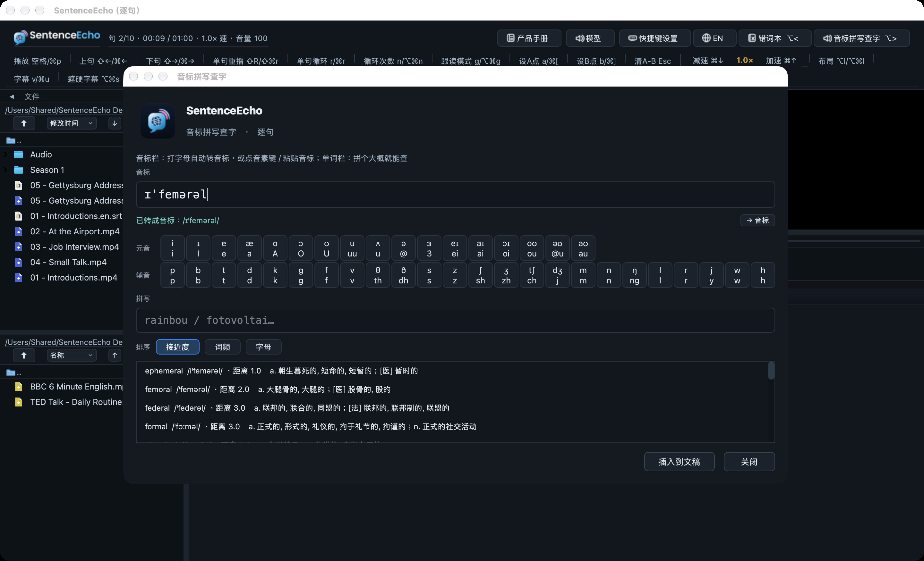924x561 pixels.
Task: Insert the ə schwa vowel key
Action: coord(404,248)
